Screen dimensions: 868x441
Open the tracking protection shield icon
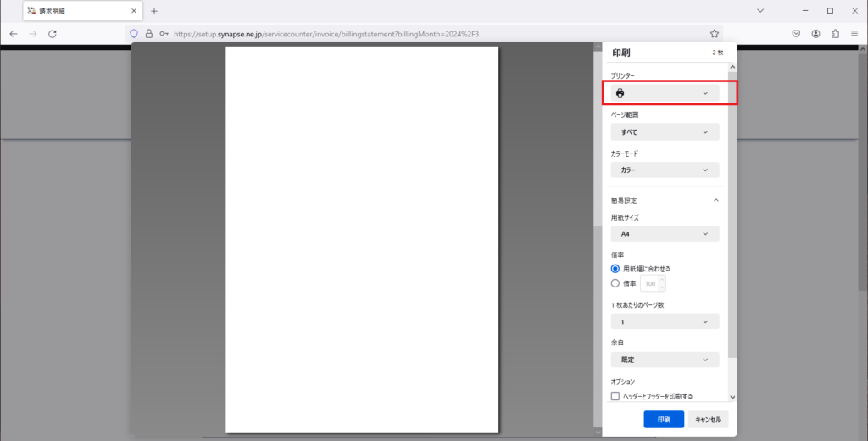133,34
